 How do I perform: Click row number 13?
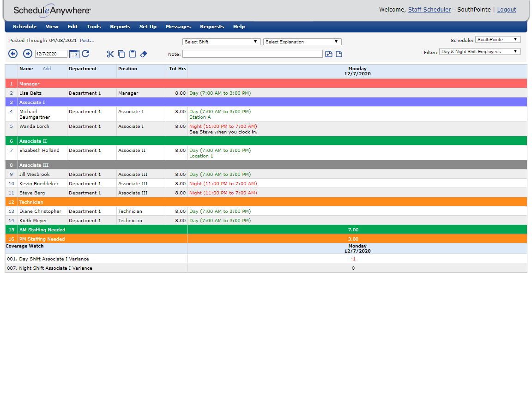pos(11,212)
